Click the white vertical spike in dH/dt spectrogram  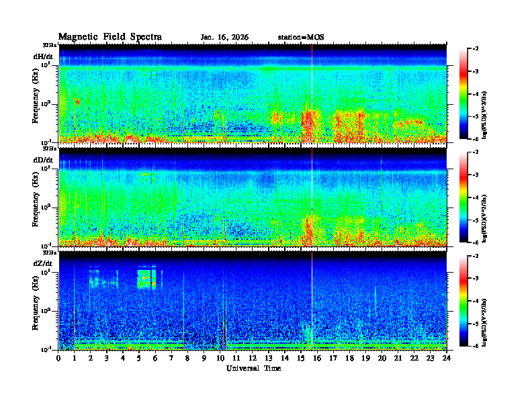312,93
